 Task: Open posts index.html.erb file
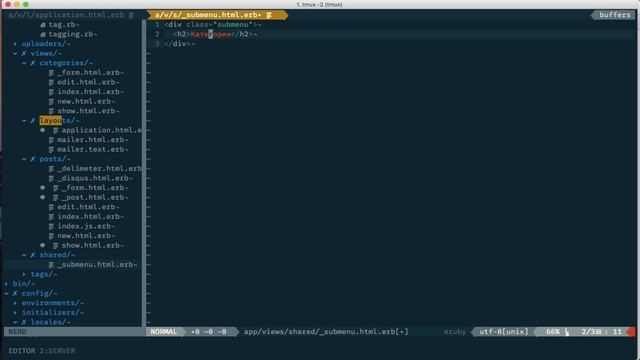(x=90, y=216)
